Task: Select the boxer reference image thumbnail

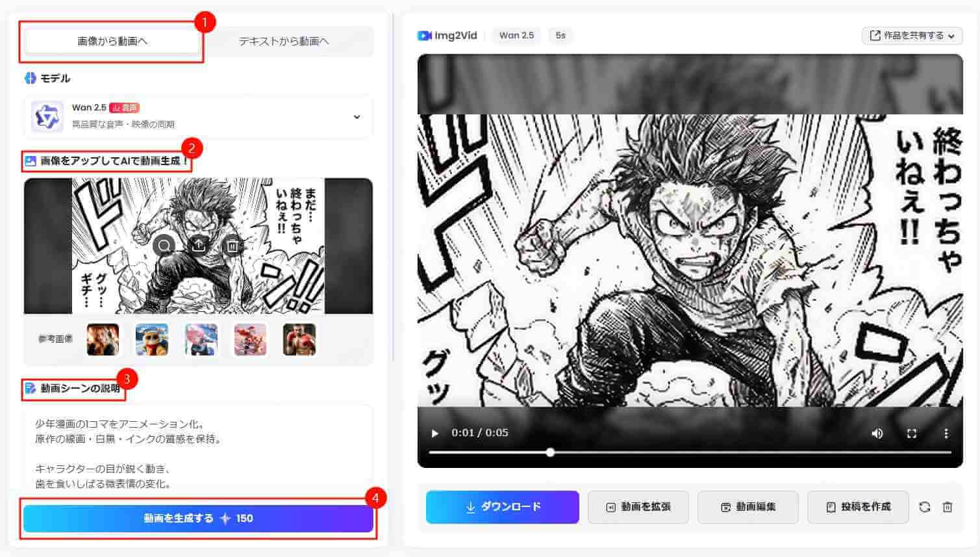Action: coord(299,339)
